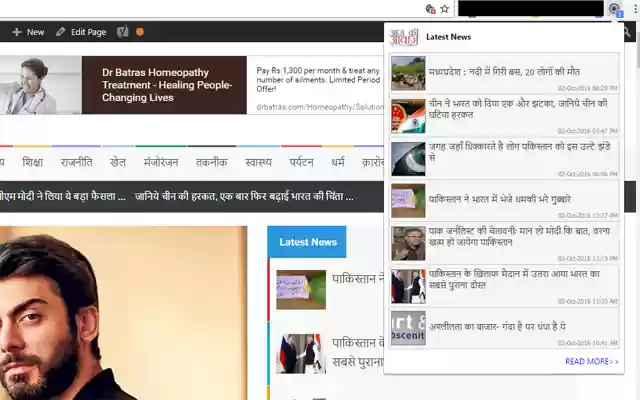Image resolution: width=640 pixels, height=400 pixels.
Task: Click China-India flag thumbnail in popup
Action: point(408,116)
